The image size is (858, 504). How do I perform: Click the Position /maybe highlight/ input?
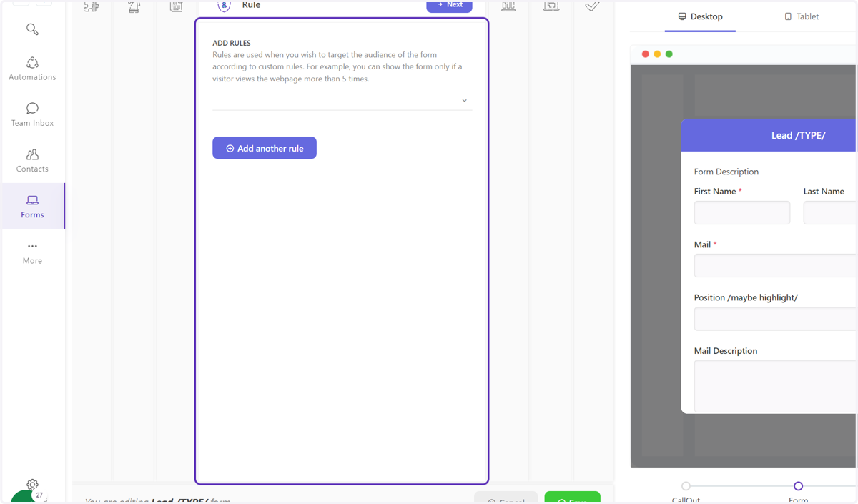pyautogui.click(x=775, y=319)
